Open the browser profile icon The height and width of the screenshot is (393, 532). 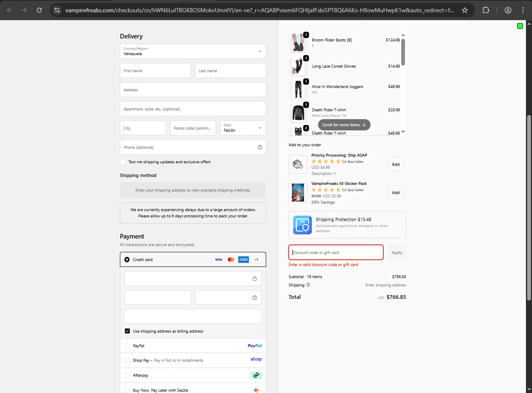coord(508,10)
